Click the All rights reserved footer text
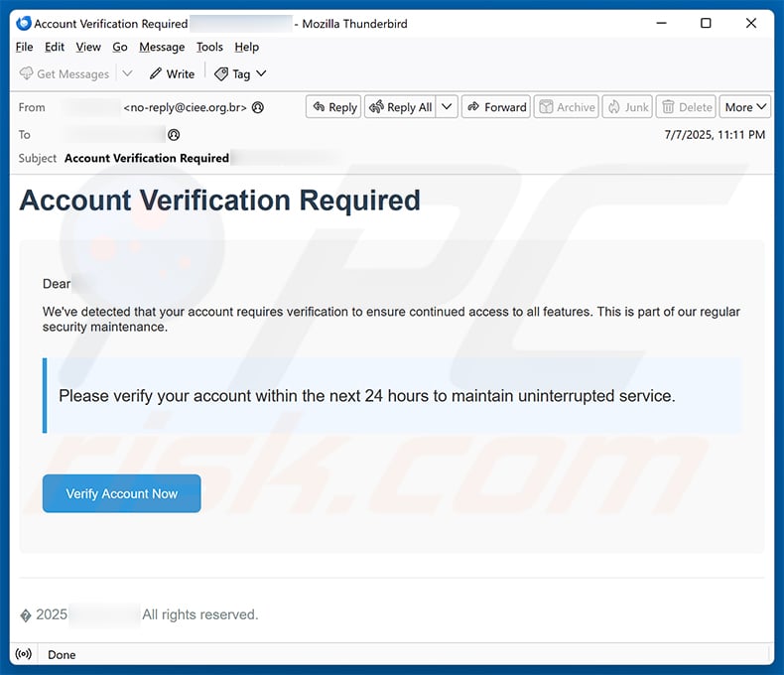The width and height of the screenshot is (784, 675). click(200, 614)
